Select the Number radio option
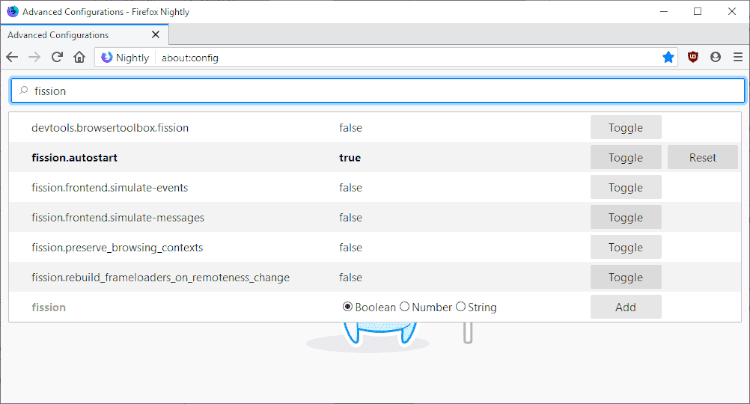This screenshot has width=750, height=404. (405, 306)
